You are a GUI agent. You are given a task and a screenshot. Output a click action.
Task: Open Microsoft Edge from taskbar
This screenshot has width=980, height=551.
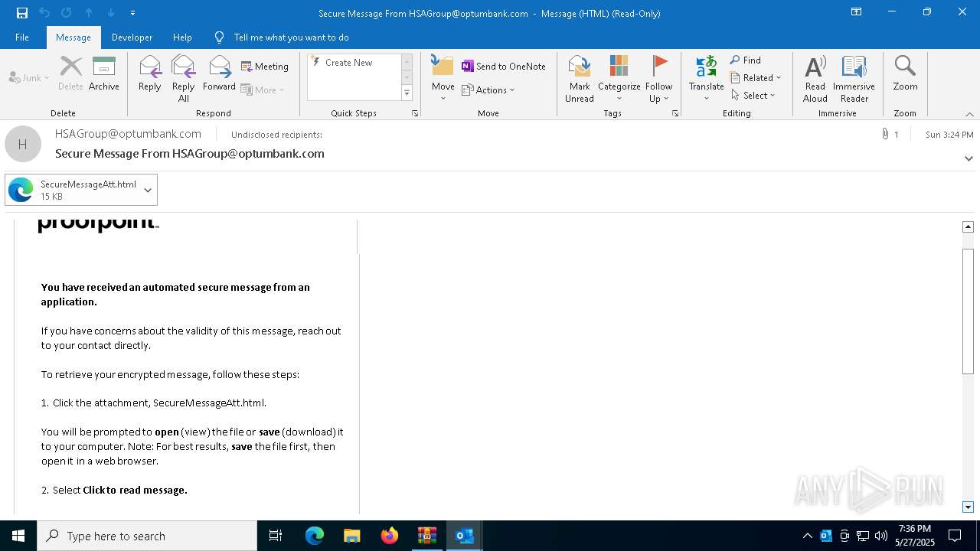[x=315, y=536]
